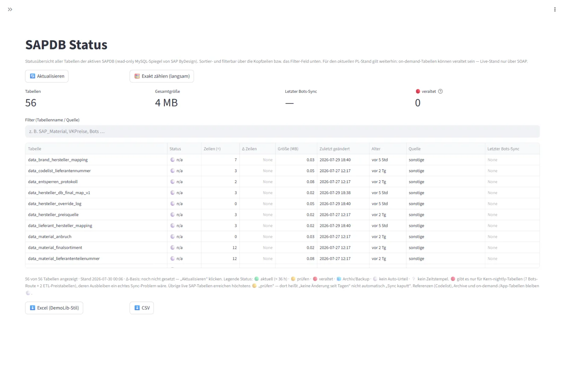Click date 2026-07-29 18:38 cell
565x392 pixels.
(x=343, y=193)
